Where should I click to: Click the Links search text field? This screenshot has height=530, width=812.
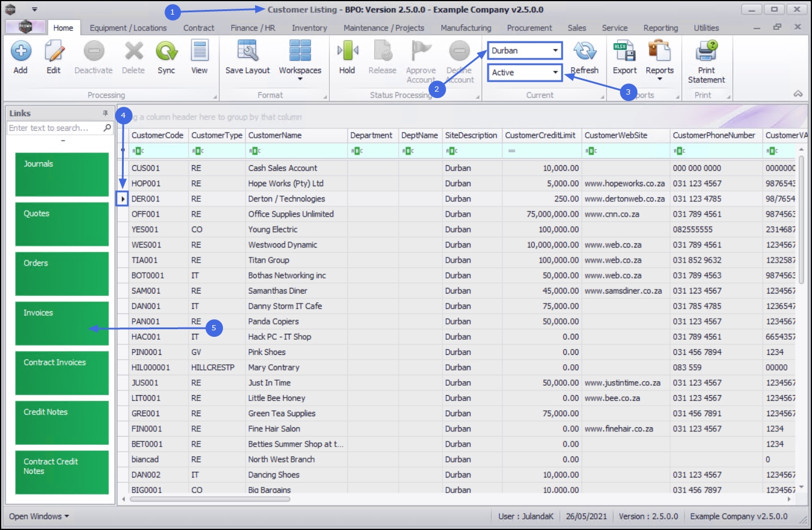(55, 128)
